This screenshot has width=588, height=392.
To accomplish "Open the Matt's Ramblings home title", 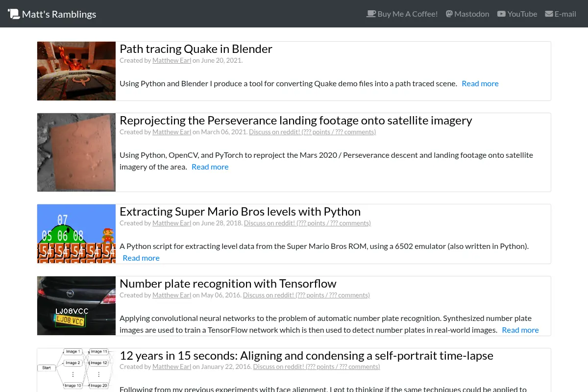I will 59,14.
